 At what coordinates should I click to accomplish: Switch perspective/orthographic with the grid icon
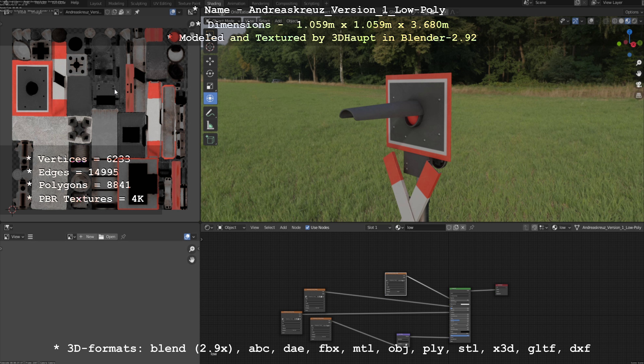[x=638, y=95]
